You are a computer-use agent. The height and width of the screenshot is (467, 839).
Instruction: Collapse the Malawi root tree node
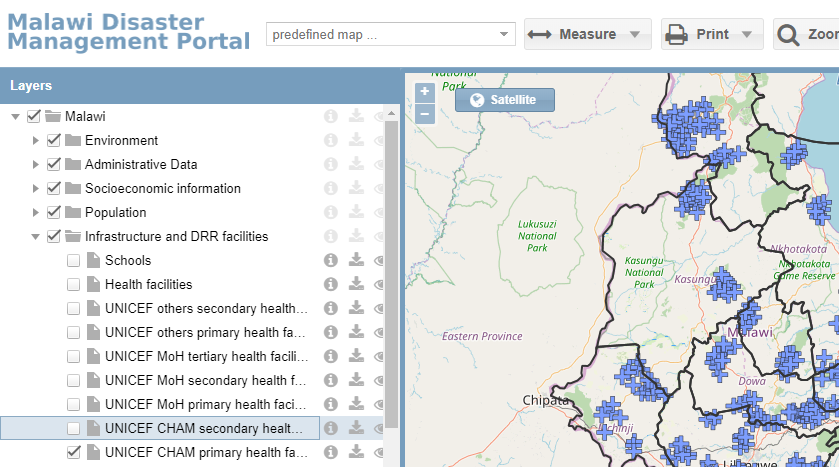[x=16, y=116]
